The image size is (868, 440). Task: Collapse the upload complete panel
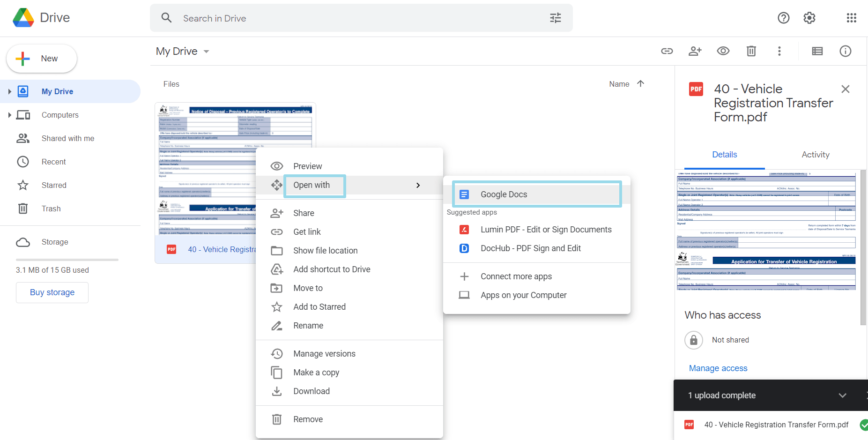pyautogui.click(x=843, y=395)
